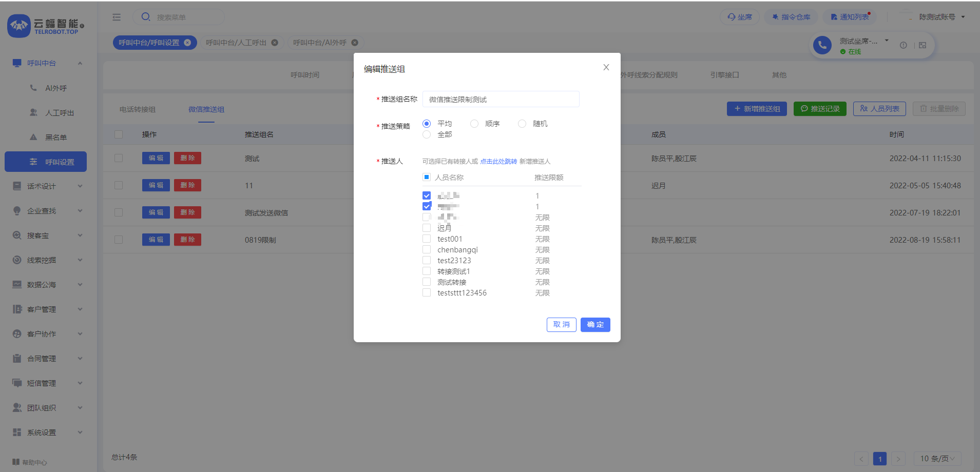This screenshot has height=472, width=980.
Task: Click the window layout icon beside seat status
Action: 923,45
